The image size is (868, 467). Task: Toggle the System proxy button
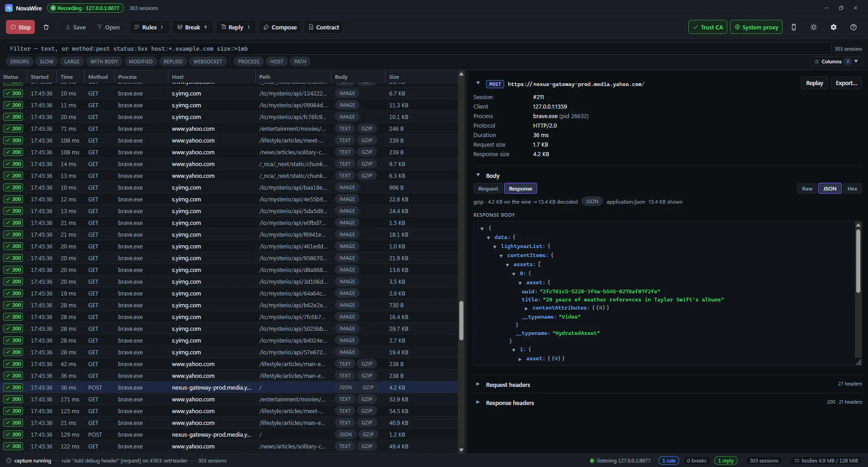click(x=756, y=27)
